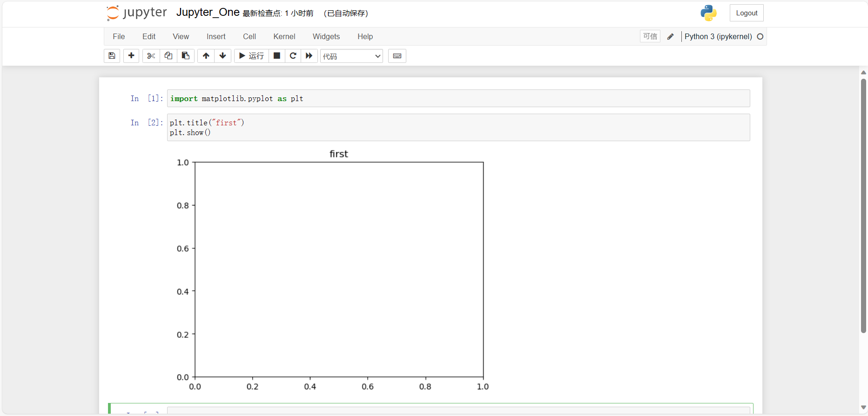The width and height of the screenshot is (868, 416).
Task: Move selected cell down arrow
Action: (223, 56)
